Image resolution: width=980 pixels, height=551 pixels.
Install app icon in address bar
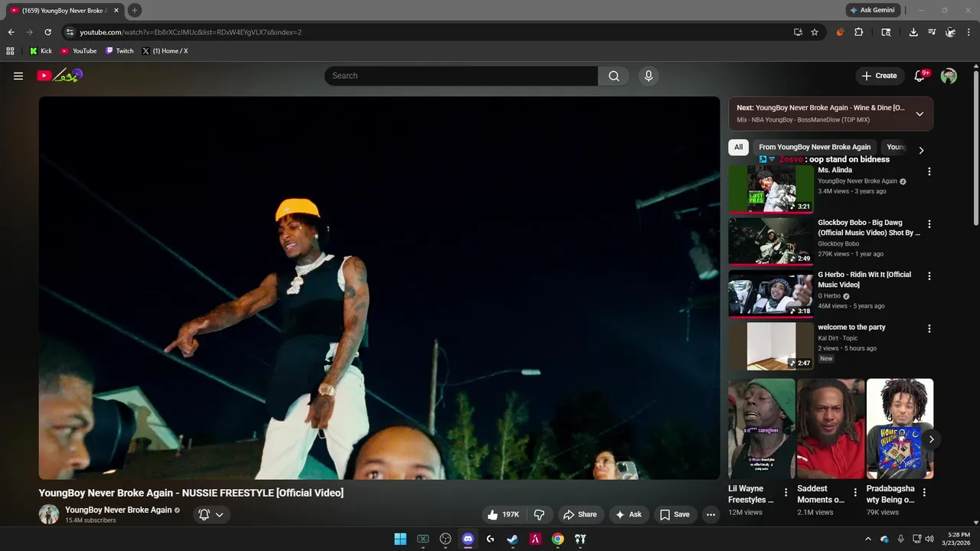(798, 32)
